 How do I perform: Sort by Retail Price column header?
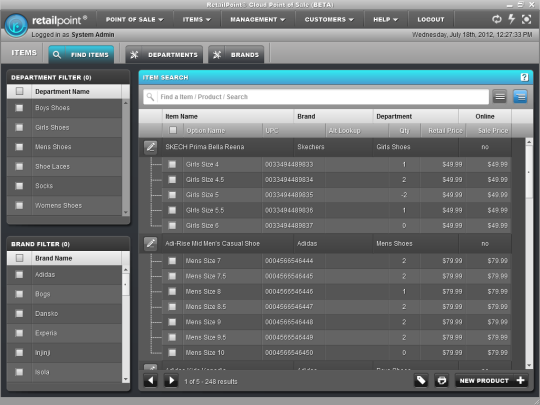[443, 131]
